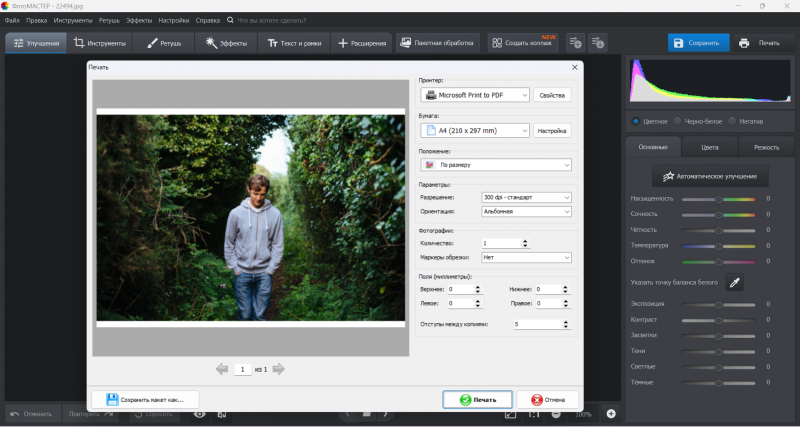Viewport: 800px width, 427px height.
Task: Expand the Ориентация dropdown
Action: [524, 212]
